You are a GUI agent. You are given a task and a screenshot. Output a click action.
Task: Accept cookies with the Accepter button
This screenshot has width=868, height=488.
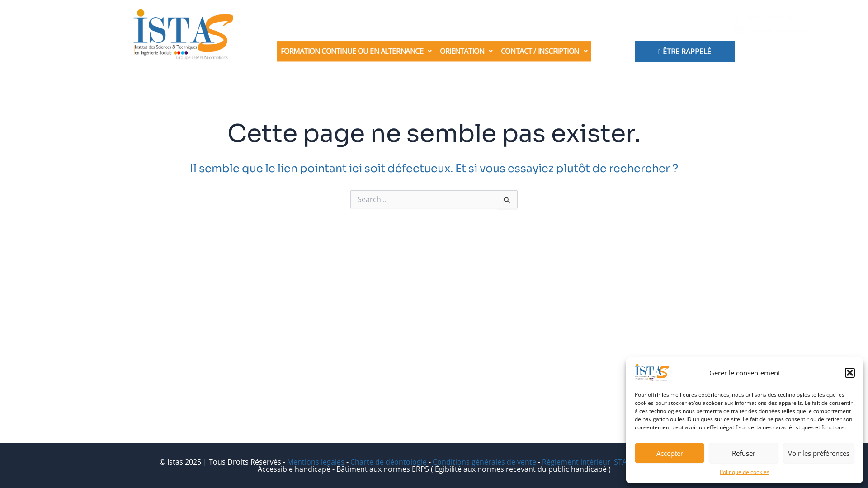669,453
